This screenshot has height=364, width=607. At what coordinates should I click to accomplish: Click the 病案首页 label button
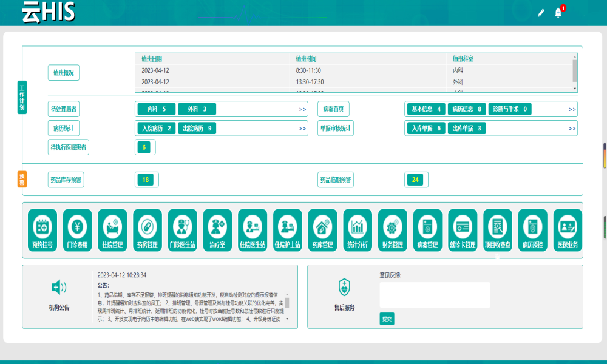pyautogui.click(x=333, y=109)
